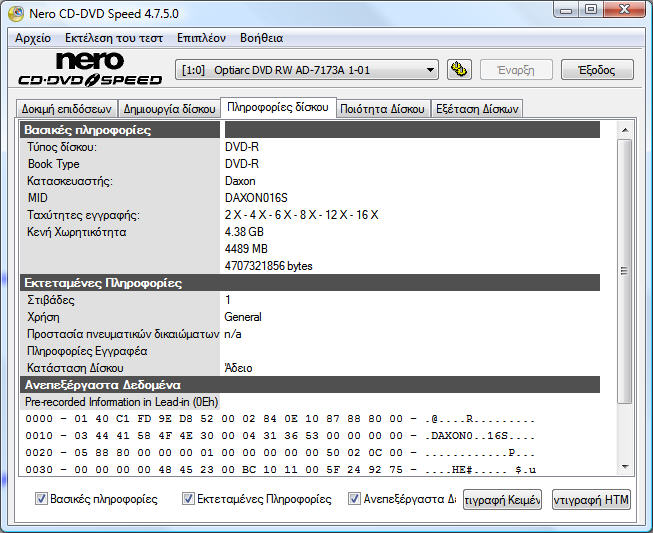This screenshot has width=653, height=533.
Task: Click the Στιβάδες label
Action: point(50,300)
